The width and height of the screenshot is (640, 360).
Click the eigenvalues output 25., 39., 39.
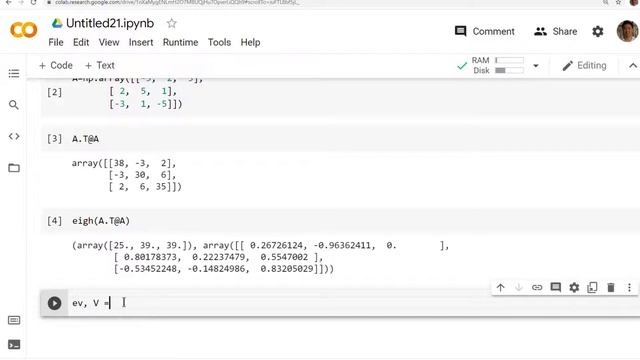[149, 245]
